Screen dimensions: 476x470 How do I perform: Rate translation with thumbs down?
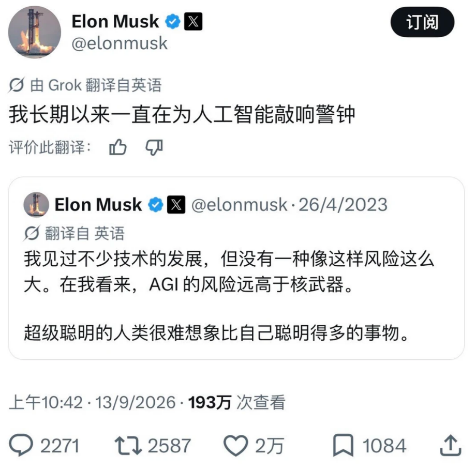154,148
